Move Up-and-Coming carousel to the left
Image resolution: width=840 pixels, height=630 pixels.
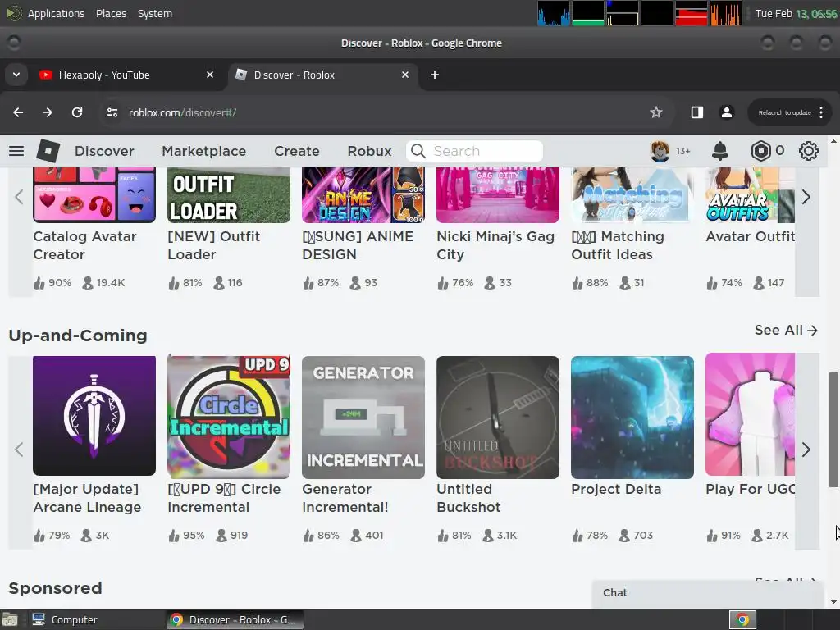[20, 450]
